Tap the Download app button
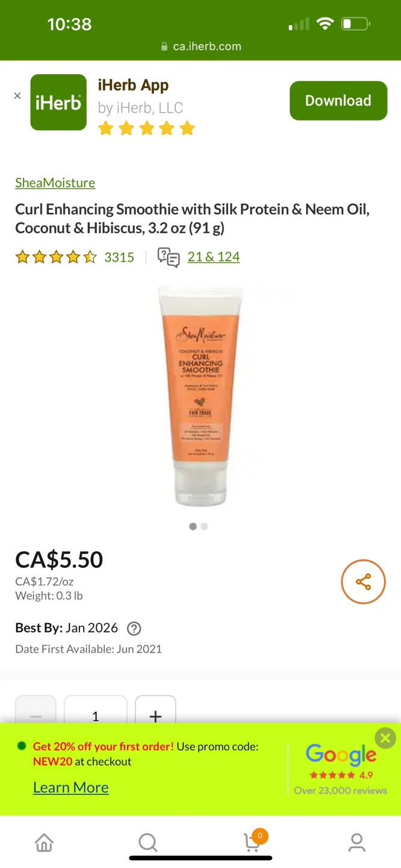 (x=338, y=101)
